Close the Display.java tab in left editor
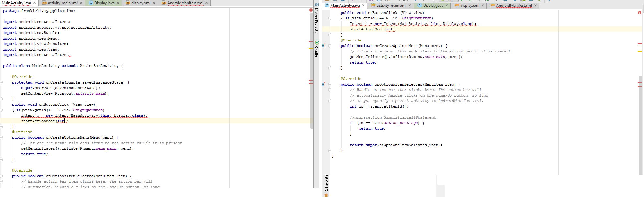This screenshot has width=644, height=197. 118,3
